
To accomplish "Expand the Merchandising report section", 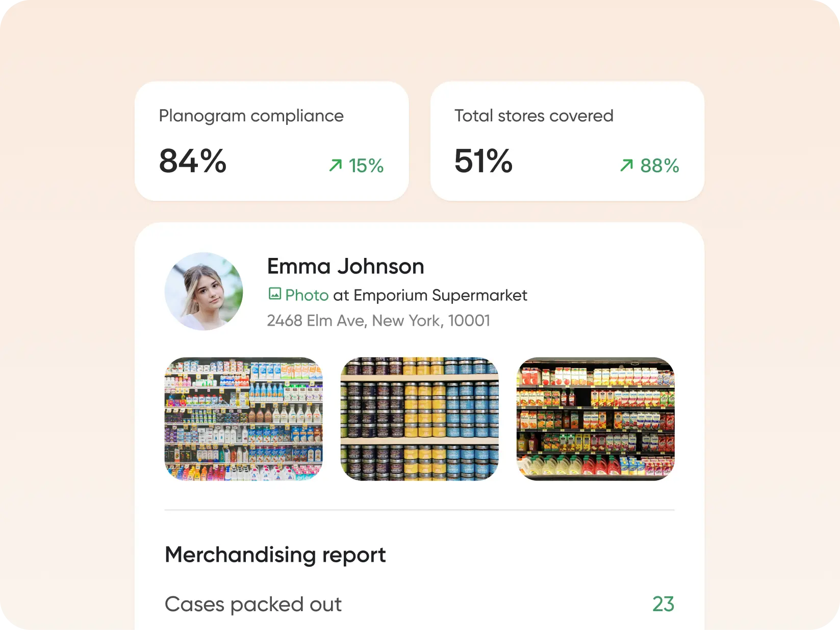I will (274, 555).
